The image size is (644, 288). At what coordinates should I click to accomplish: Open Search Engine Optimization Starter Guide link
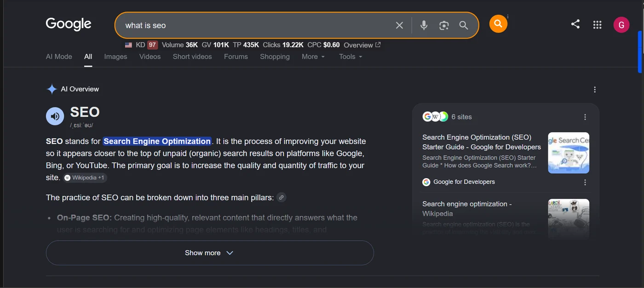(x=482, y=142)
